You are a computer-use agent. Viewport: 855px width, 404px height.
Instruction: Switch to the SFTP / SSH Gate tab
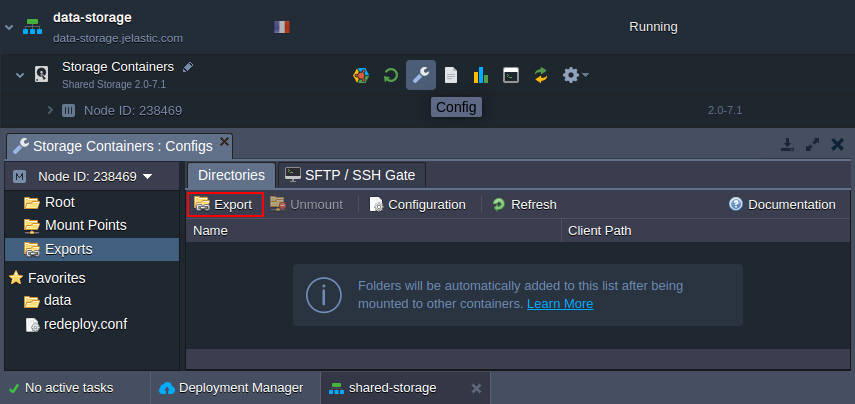tap(352, 175)
